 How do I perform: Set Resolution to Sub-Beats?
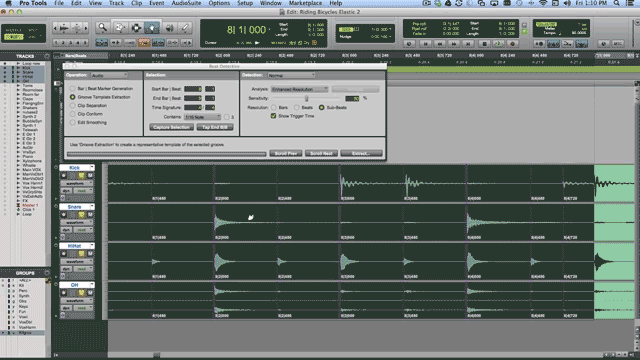pyautogui.click(x=322, y=107)
